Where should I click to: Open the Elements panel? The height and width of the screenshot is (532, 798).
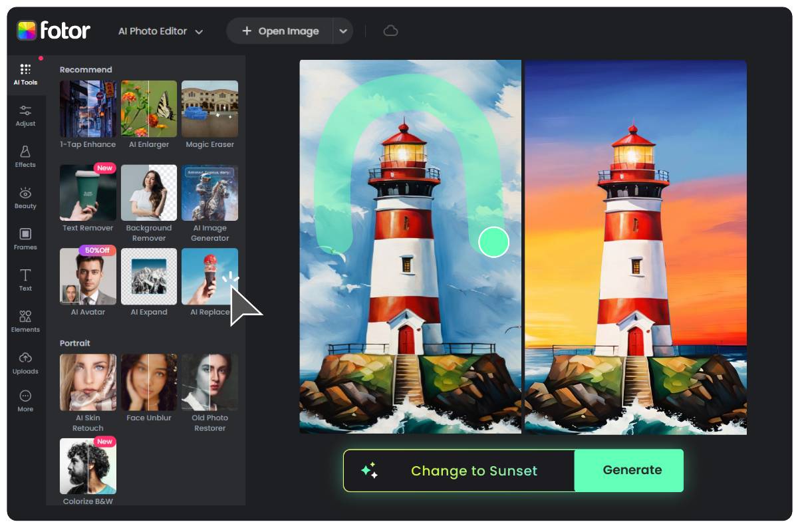25,321
